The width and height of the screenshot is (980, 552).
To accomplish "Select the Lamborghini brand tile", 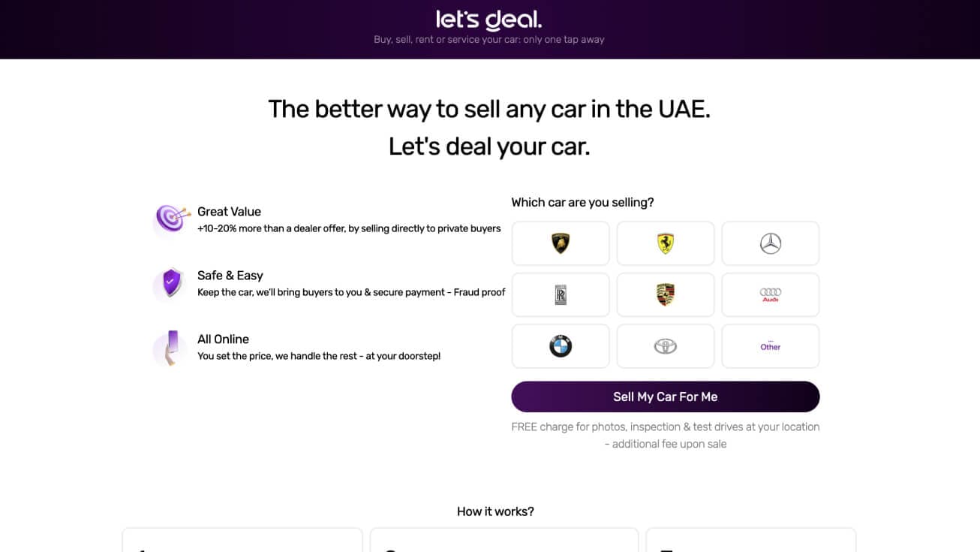I will click(561, 243).
